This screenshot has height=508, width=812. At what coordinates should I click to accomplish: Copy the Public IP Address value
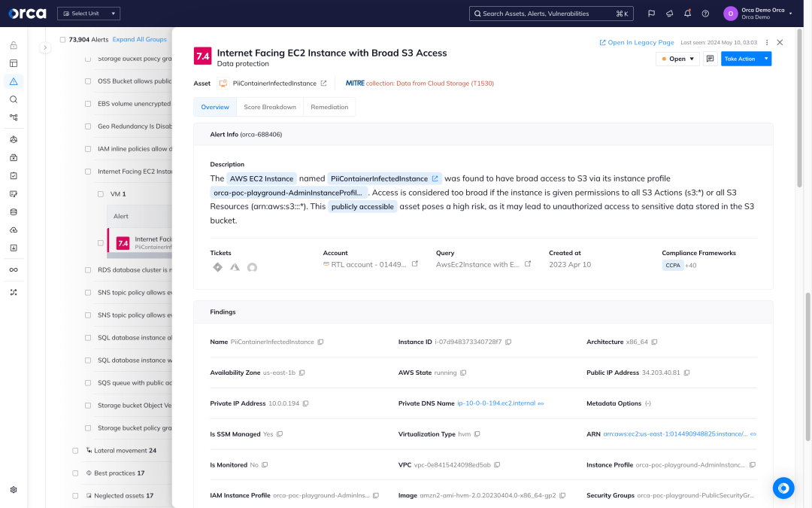686,373
